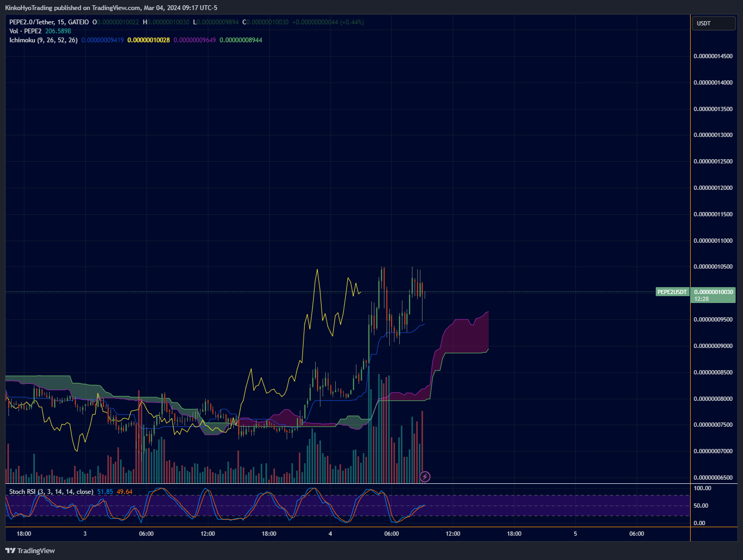Click the price axis label 0.00000007500
Screen dimensions: 743x560
713,425
